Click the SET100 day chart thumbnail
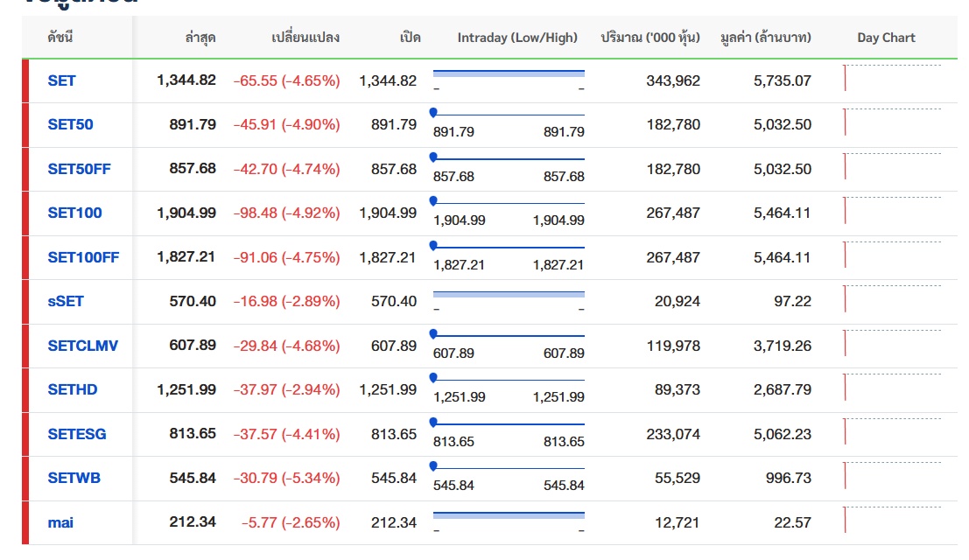The height and width of the screenshot is (560, 969). (891, 211)
